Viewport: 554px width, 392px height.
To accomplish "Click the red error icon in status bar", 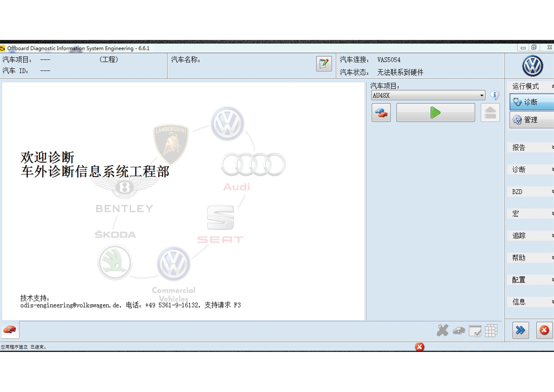I will click(419, 347).
